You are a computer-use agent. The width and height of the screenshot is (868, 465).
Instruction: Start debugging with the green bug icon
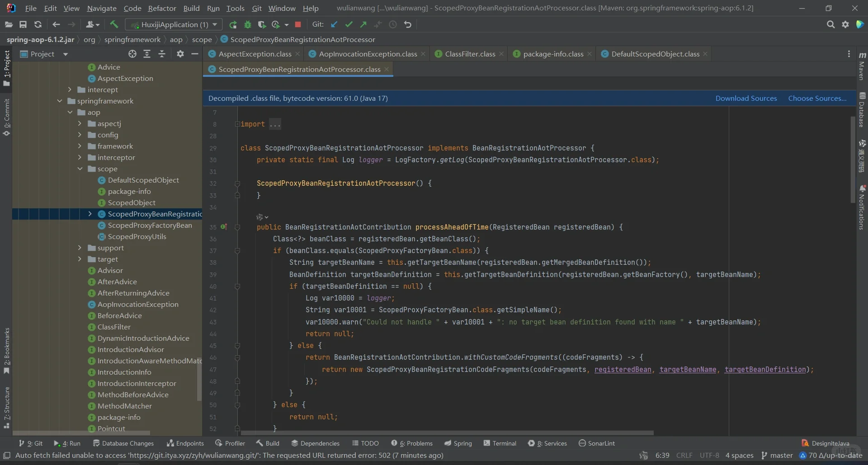[x=248, y=24]
